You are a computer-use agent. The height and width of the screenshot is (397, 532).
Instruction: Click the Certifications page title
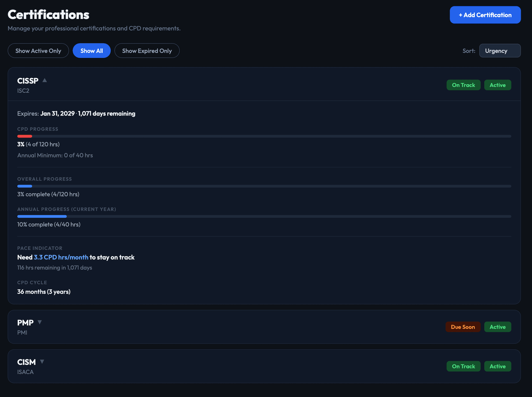pos(48,15)
